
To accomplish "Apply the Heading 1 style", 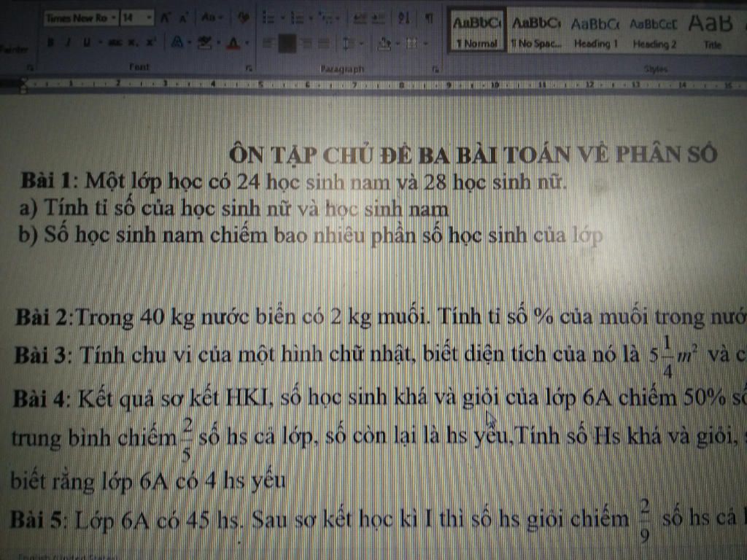I will (595, 32).
